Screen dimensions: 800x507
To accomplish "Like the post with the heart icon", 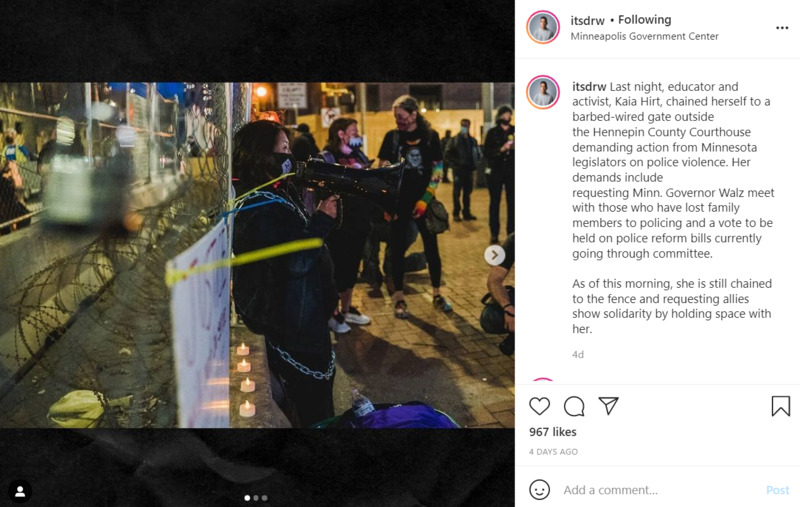I will click(x=539, y=406).
